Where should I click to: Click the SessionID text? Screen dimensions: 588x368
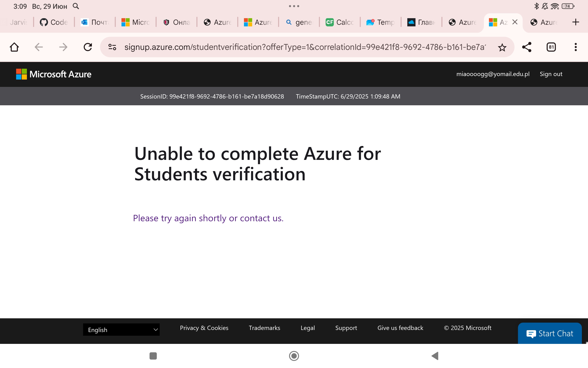click(x=212, y=96)
